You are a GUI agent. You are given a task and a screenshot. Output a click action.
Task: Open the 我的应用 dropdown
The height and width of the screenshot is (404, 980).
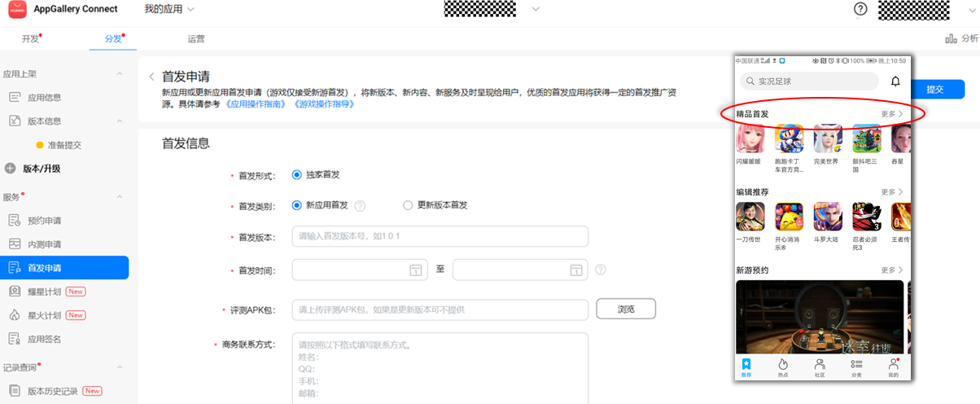point(169,9)
